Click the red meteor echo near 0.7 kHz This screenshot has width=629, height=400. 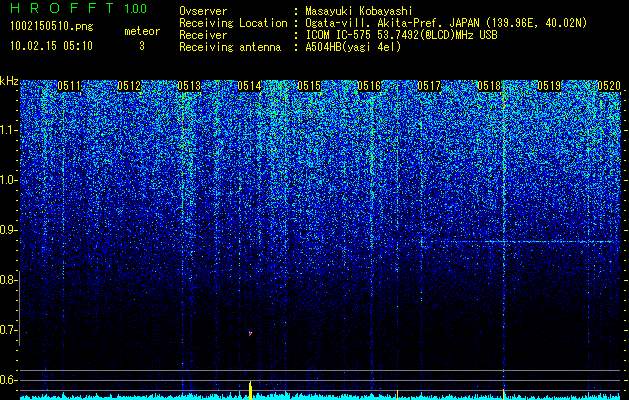[250, 333]
